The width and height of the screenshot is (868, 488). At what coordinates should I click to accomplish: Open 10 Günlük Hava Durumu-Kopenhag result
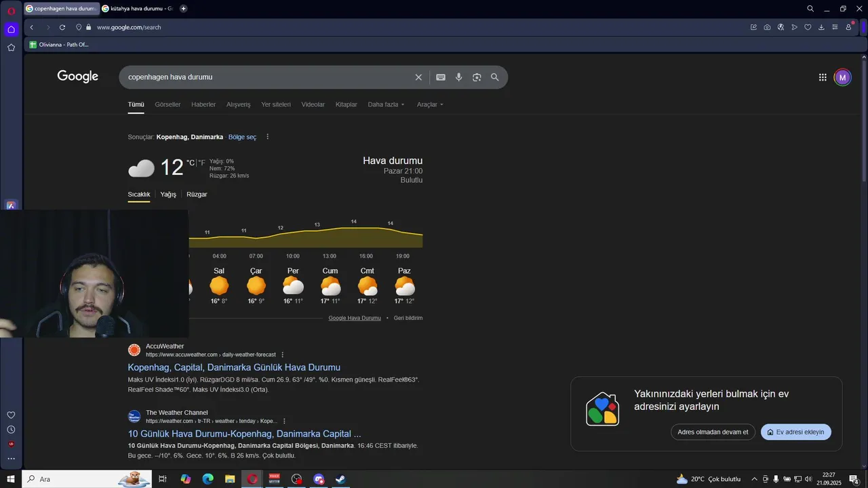pos(244,434)
